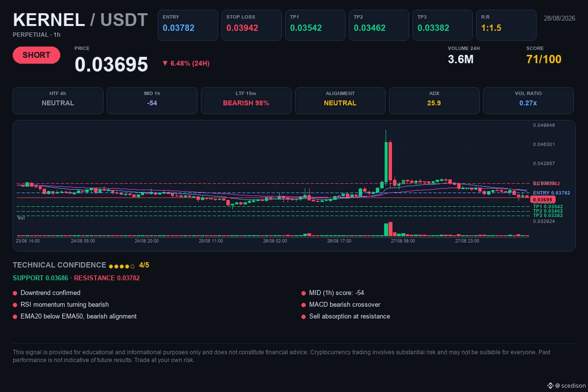Click the TP2 0.03462 chart line label
Screen dimensions: 588x392
point(548,211)
